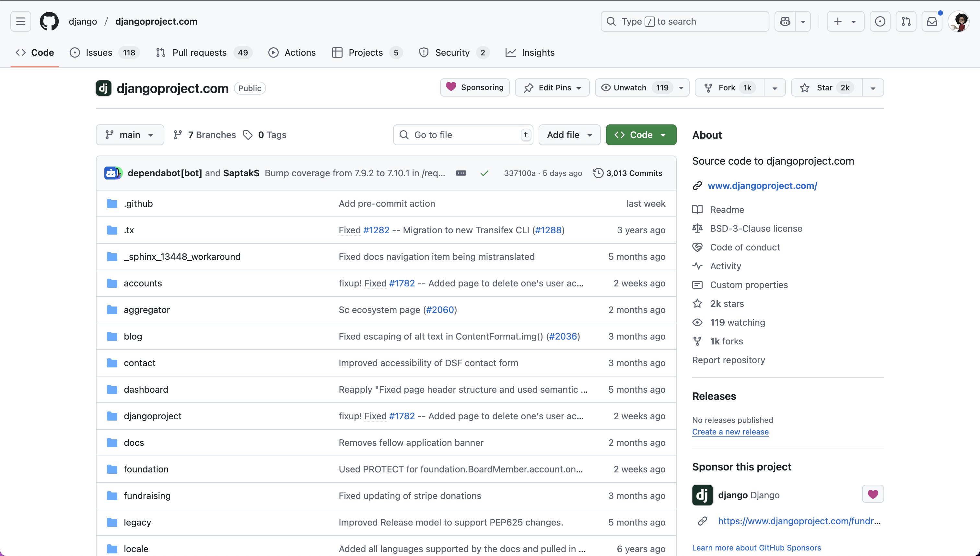Open the issues icon in top header

pos(880,21)
